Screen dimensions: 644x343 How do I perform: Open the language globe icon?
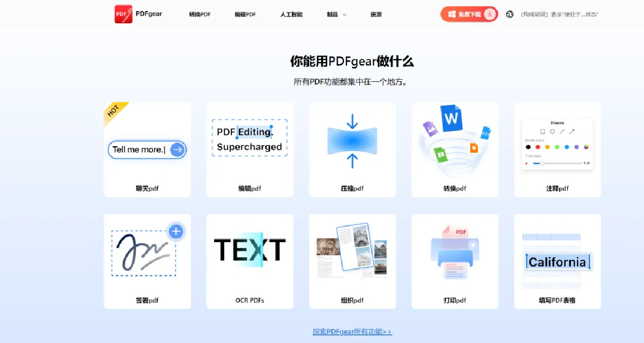coord(510,14)
